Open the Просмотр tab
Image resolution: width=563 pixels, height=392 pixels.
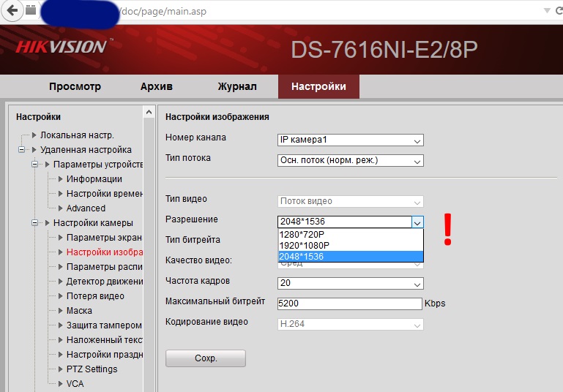(x=75, y=86)
